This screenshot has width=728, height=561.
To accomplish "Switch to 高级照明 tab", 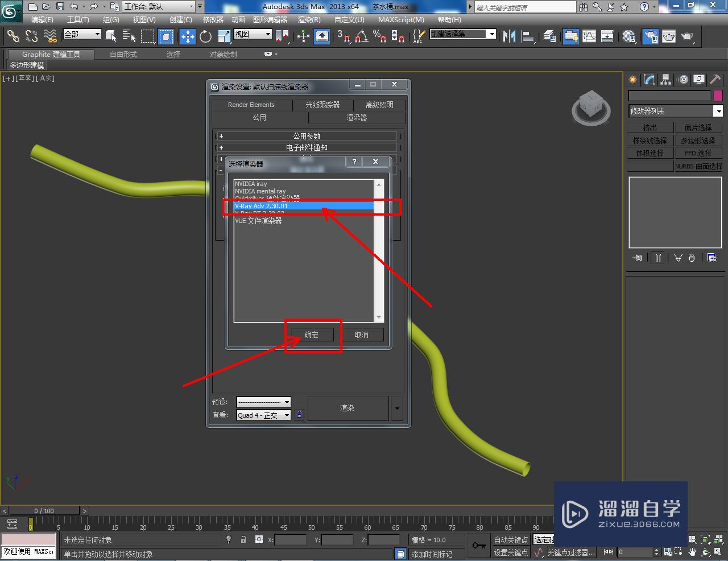I will [x=379, y=105].
